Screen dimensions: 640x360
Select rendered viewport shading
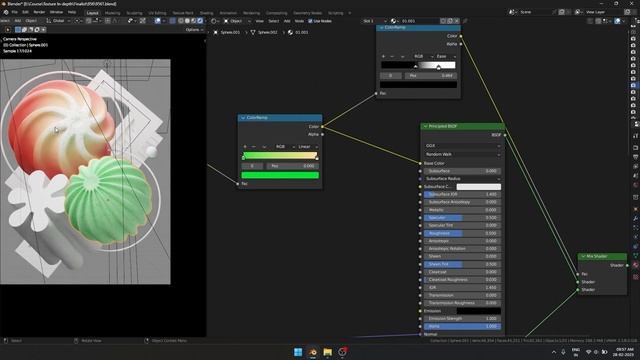(200, 21)
